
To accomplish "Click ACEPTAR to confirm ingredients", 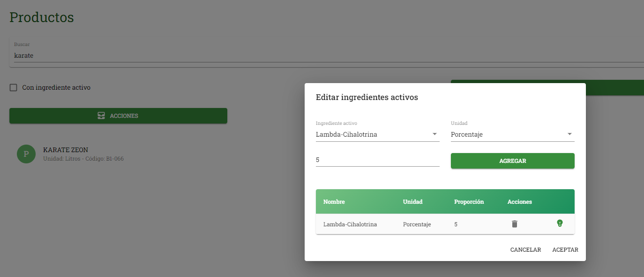I will (x=565, y=250).
